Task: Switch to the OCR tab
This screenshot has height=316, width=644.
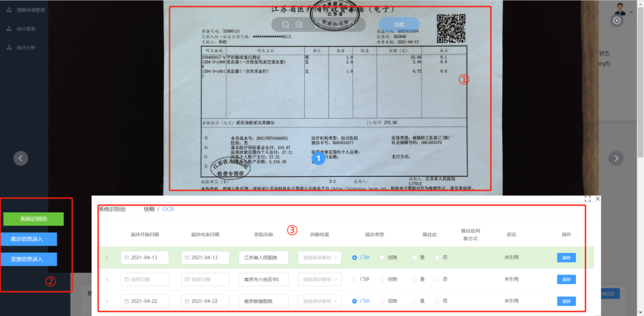Action: pos(168,209)
